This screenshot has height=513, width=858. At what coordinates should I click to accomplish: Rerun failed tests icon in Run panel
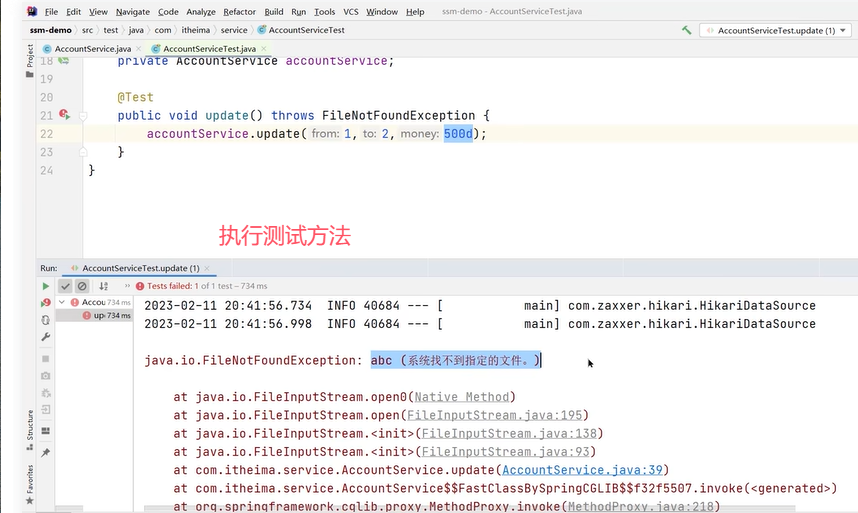45,302
